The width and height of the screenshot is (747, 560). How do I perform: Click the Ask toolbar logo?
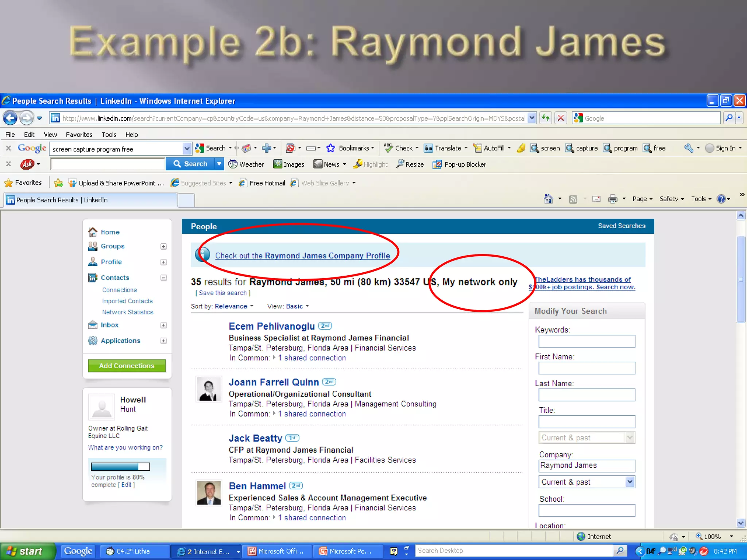pyautogui.click(x=27, y=164)
